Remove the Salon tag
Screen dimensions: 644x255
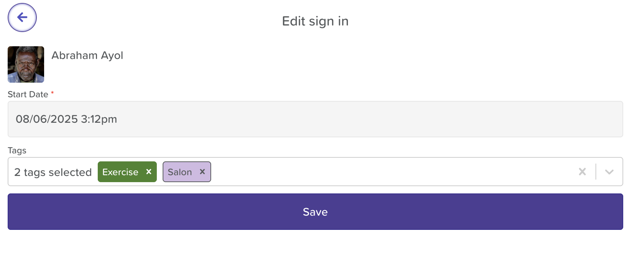coord(202,172)
